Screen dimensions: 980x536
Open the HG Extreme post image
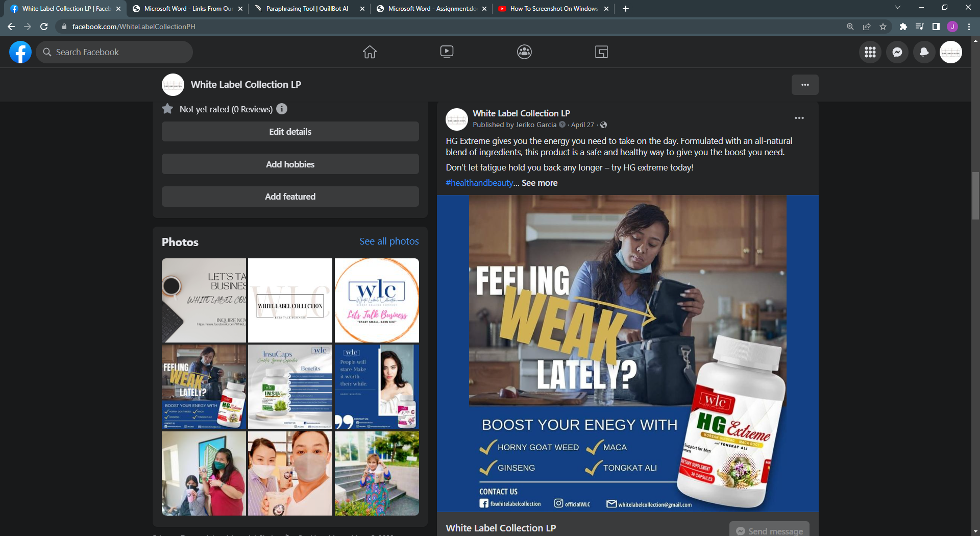click(x=628, y=353)
